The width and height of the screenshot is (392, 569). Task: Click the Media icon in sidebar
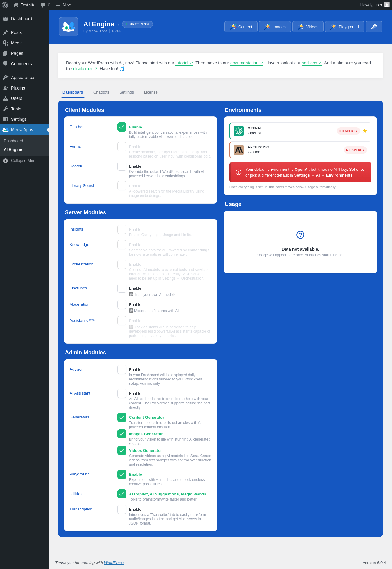pos(6,43)
